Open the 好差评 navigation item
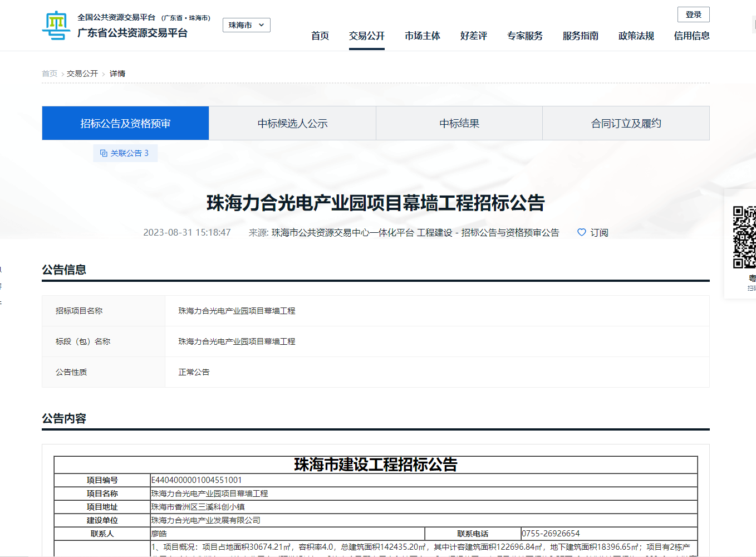This screenshot has width=756, height=557. pos(474,36)
